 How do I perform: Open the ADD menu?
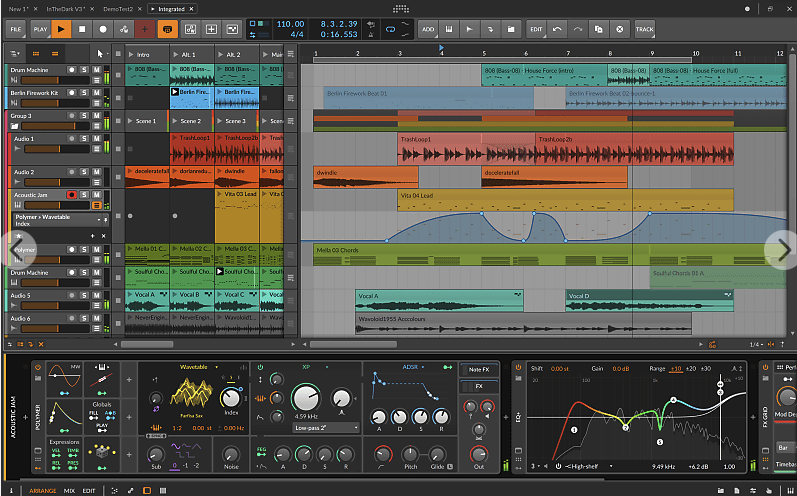[x=428, y=29]
